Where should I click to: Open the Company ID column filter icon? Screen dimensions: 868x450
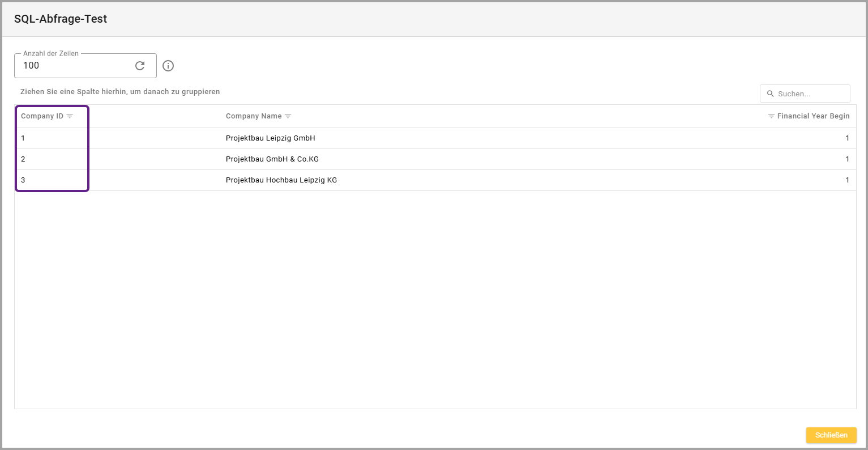coord(70,116)
